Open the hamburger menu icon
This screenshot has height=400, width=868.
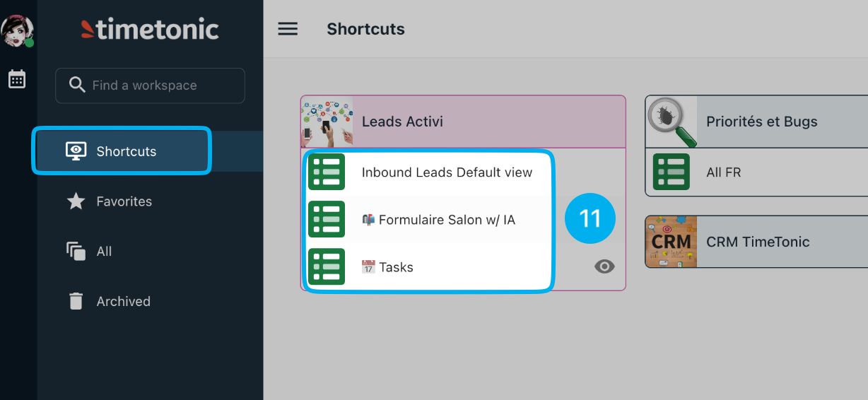tap(288, 29)
